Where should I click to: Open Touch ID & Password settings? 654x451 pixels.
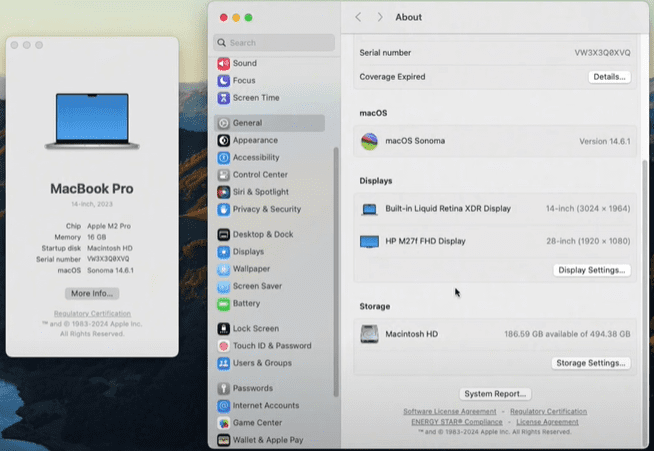271,346
